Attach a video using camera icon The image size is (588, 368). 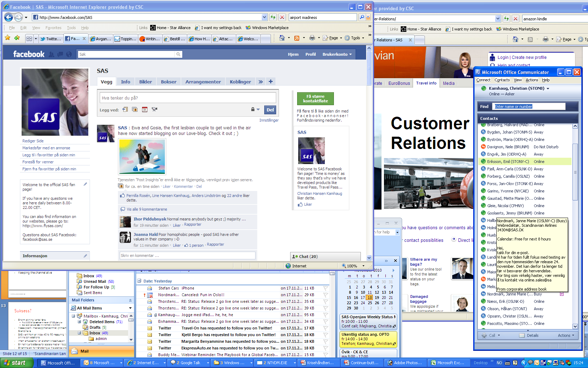coord(154,110)
